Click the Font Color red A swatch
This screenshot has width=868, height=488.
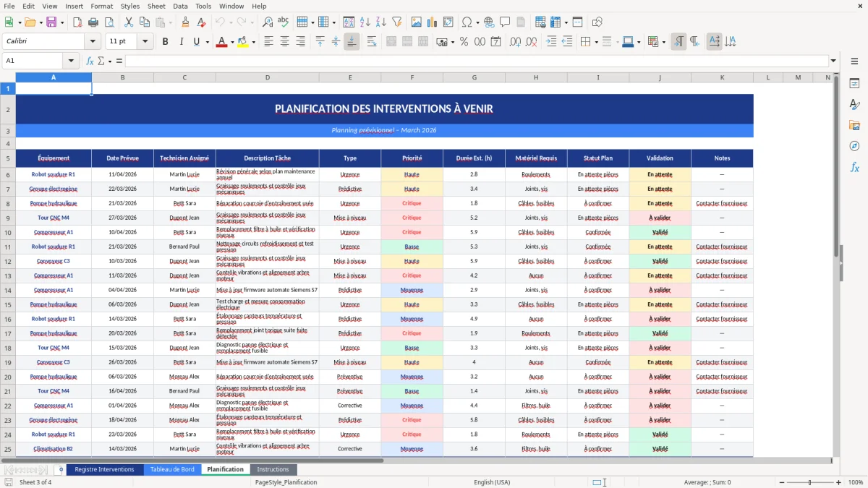pos(221,42)
